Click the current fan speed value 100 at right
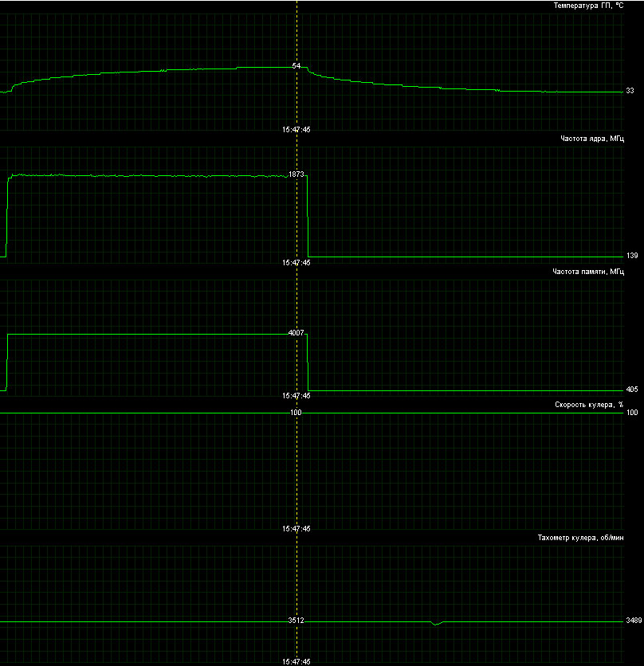The width and height of the screenshot is (644, 666). [x=632, y=413]
